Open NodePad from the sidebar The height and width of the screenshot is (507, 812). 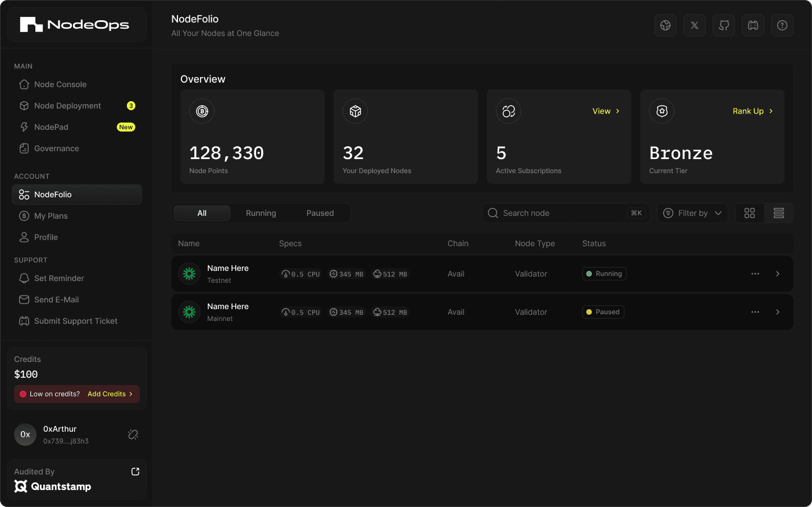[77, 127]
